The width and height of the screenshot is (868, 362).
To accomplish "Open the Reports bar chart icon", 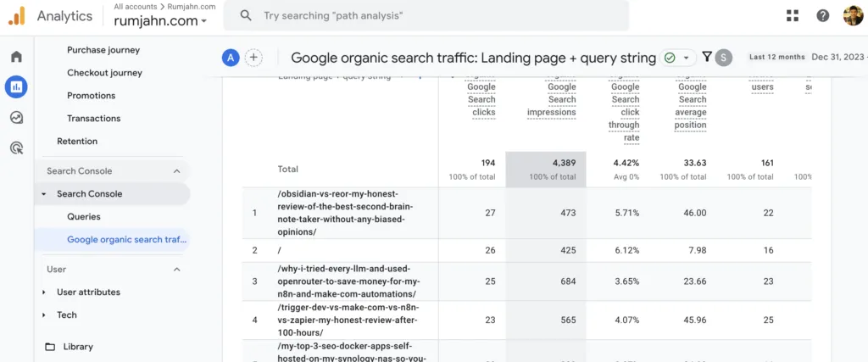I will point(16,86).
